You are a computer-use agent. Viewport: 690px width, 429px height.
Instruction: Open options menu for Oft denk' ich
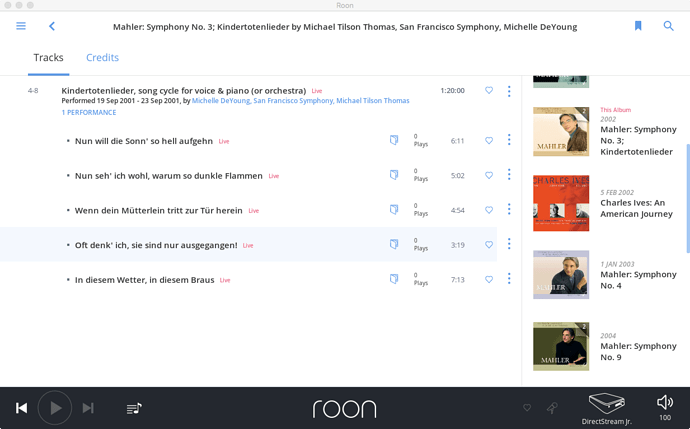pyautogui.click(x=509, y=244)
